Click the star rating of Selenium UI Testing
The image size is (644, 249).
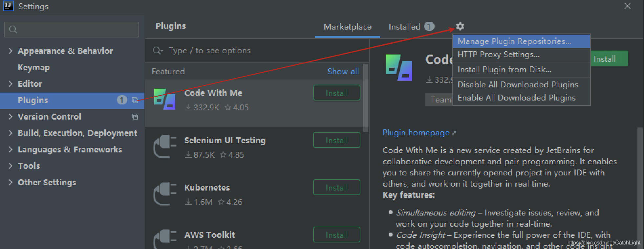232,155
